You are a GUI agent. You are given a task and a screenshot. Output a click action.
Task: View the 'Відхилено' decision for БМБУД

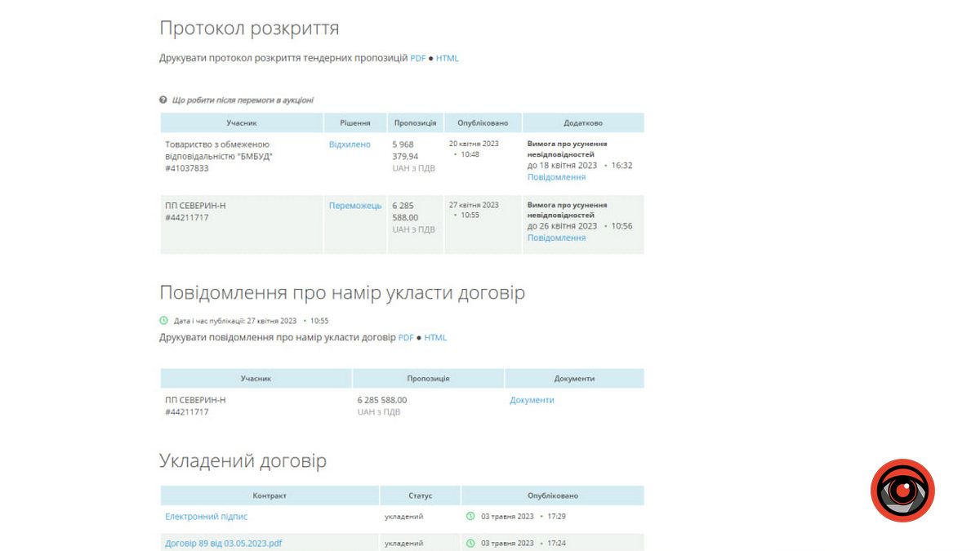point(350,144)
